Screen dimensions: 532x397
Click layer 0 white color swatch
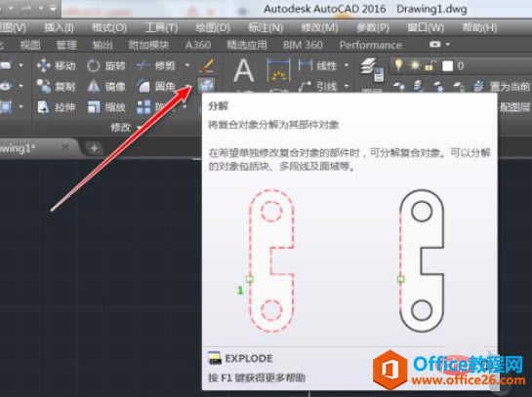click(447, 65)
